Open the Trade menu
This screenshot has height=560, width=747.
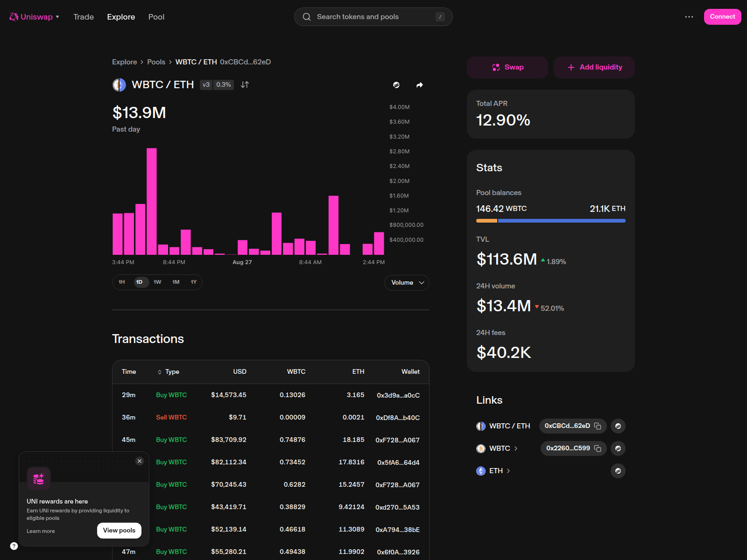point(84,17)
